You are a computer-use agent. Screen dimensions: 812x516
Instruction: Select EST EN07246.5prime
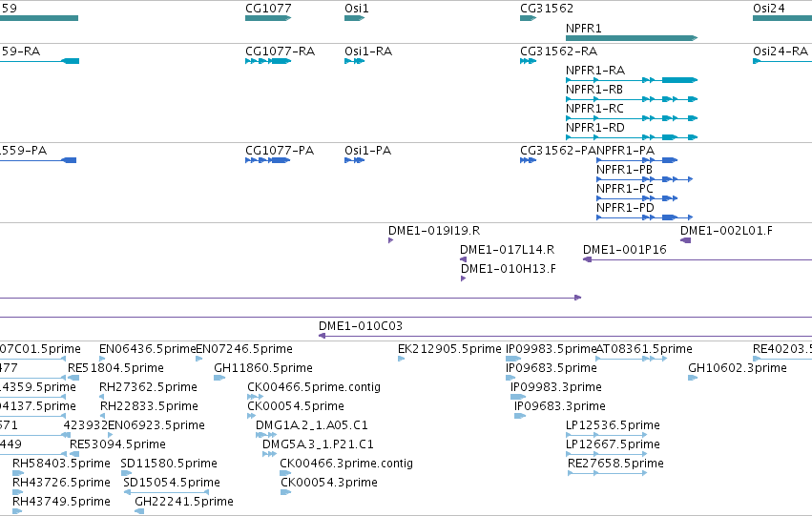pyautogui.click(x=199, y=359)
